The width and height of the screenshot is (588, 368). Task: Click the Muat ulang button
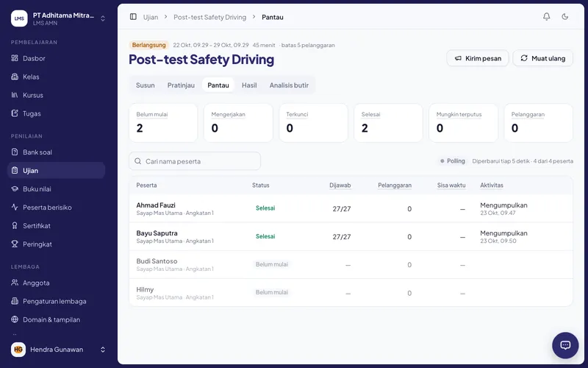click(542, 58)
